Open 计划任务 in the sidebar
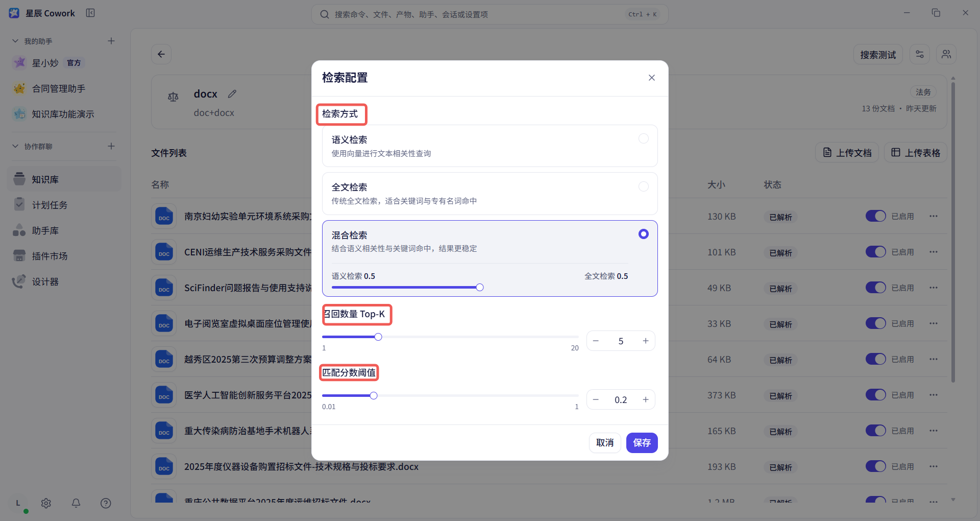Image resolution: width=980 pixels, height=521 pixels. (x=64, y=205)
